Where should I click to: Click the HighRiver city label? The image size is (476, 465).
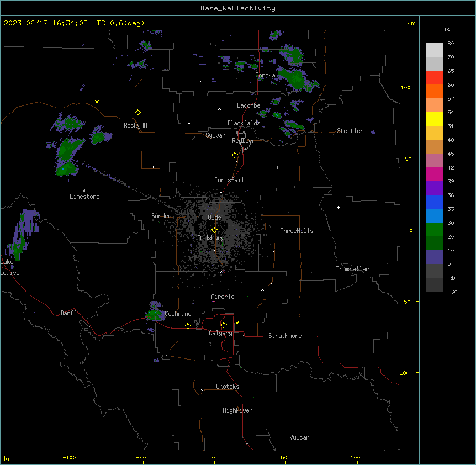(x=237, y=410)
